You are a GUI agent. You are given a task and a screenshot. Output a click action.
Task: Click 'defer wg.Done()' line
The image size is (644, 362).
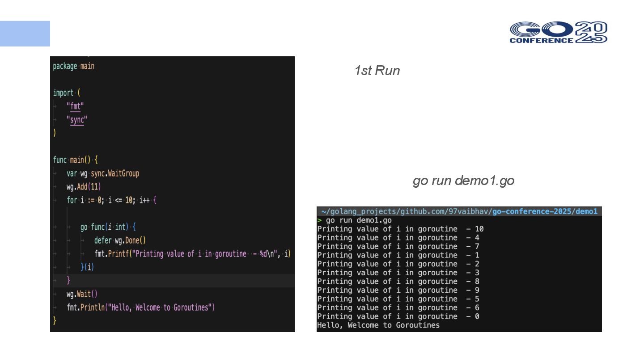click(120, 240)
